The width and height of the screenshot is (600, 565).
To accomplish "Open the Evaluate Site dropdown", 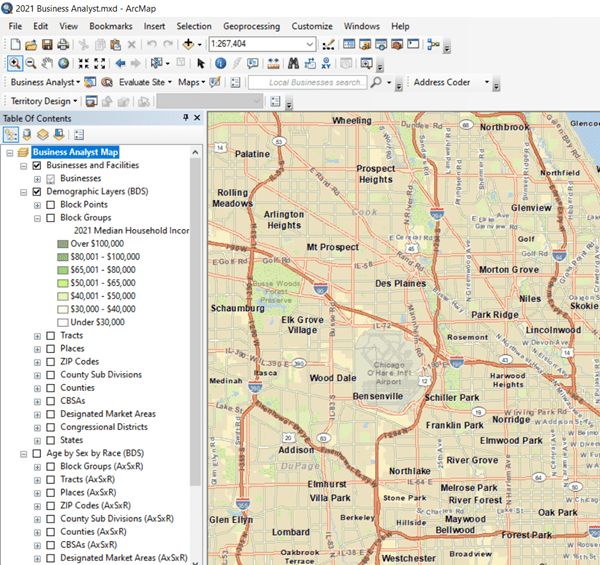I will pyautogui.click(x=145, y=82).
